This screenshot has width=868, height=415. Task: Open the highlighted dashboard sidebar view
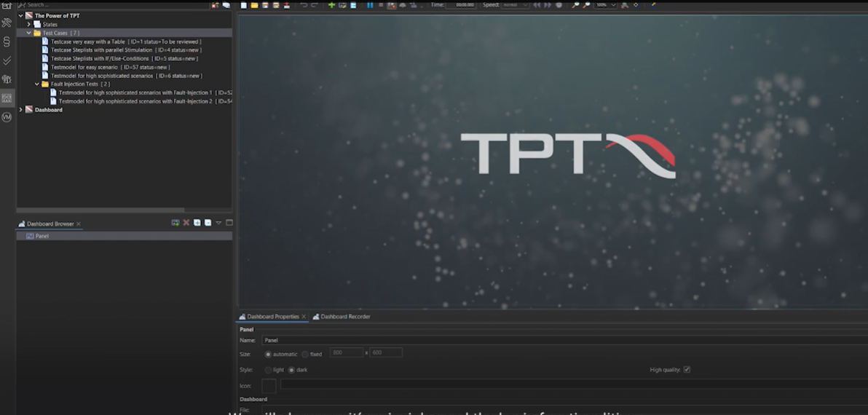(7, 98)
